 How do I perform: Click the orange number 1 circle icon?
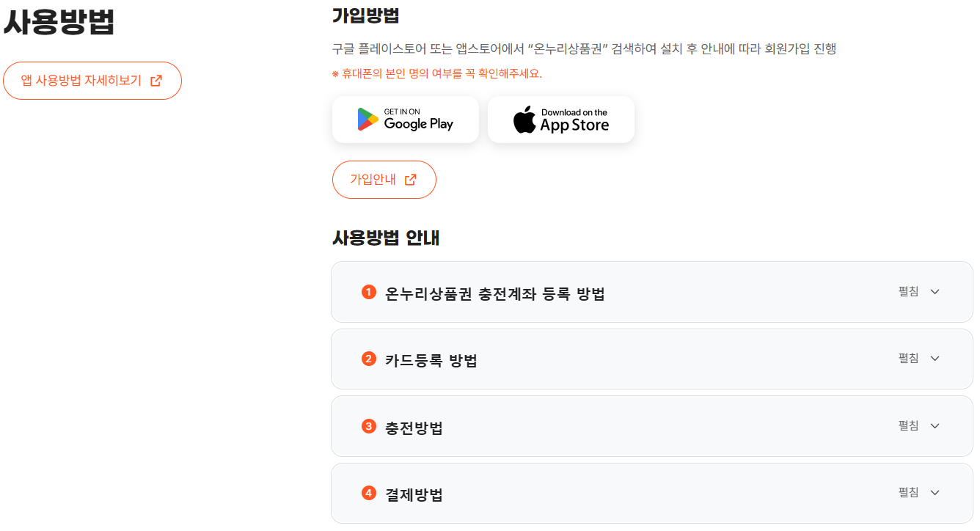[x=368, y=291]
